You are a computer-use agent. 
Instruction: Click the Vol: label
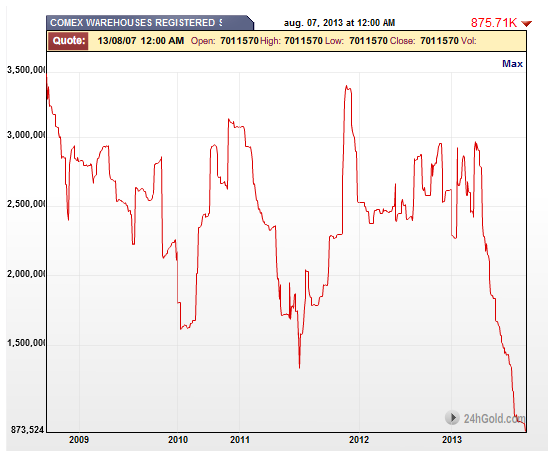pyautogui.click(x=469, y=41)
